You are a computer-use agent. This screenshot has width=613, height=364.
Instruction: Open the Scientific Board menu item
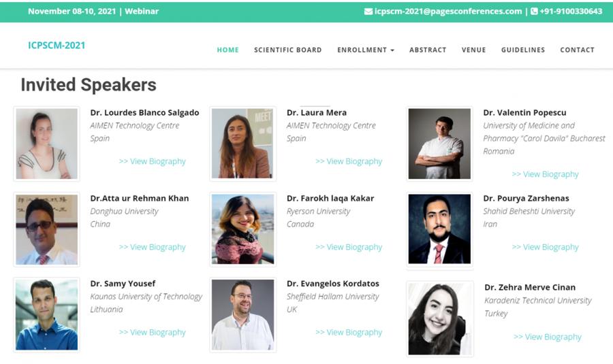click(x=287, y=50)
